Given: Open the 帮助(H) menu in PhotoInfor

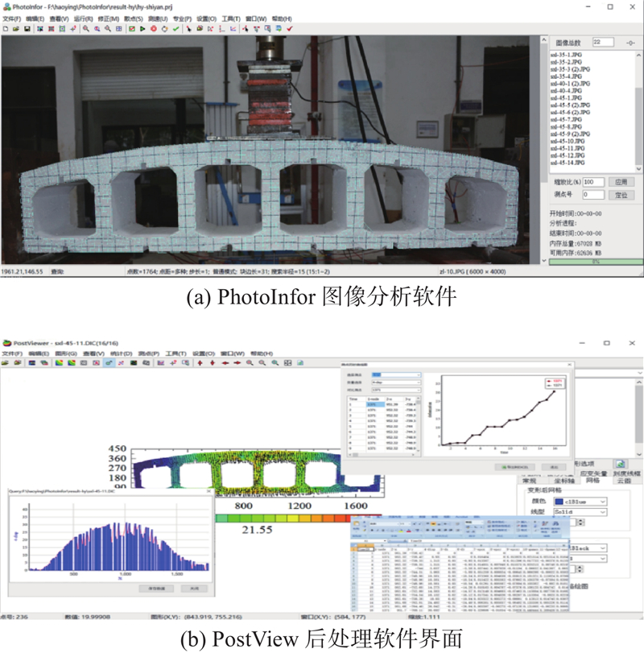Looking at the screenshot, I should pyautogui.click(x=282, y=19).
